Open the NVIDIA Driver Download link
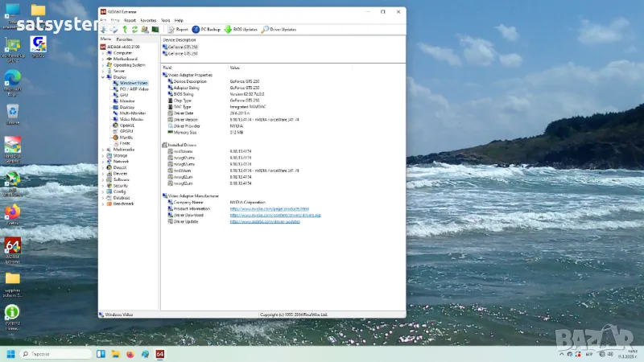644x362 pixels. tap(275, 215)
